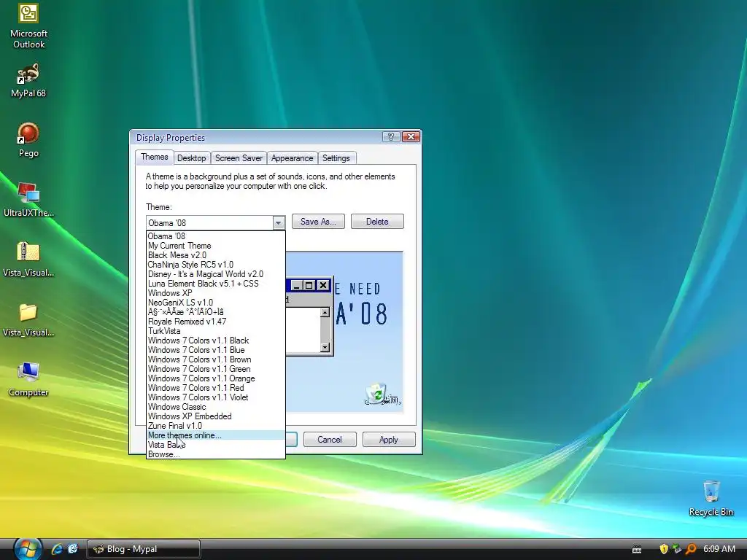Viewport: 747px width, 560px height.
Task: Select NeoGeniX LS v1.0 theme
Action: click(215, 303)
